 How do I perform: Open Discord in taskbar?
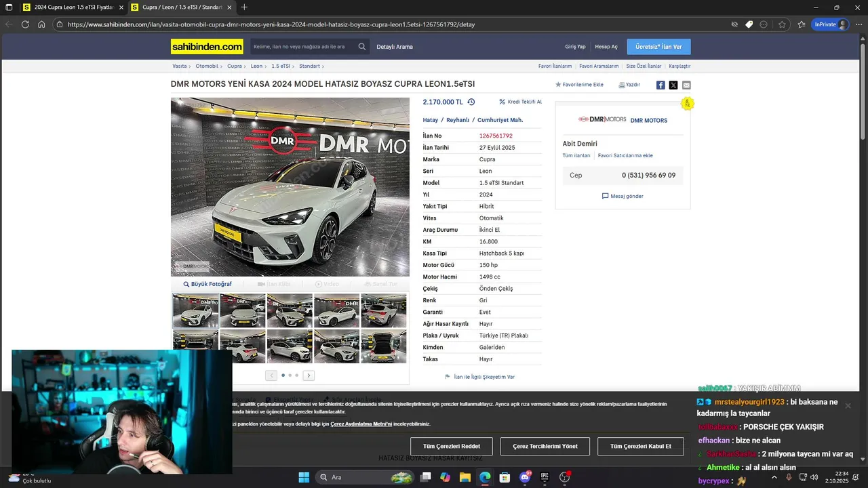(x=525, y=477)
